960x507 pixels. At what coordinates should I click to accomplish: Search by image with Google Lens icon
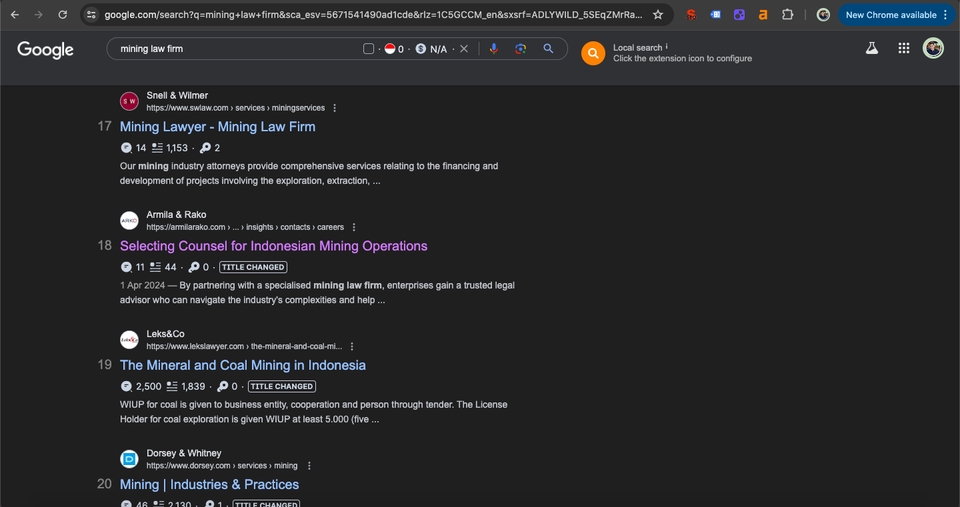(520, 49)
